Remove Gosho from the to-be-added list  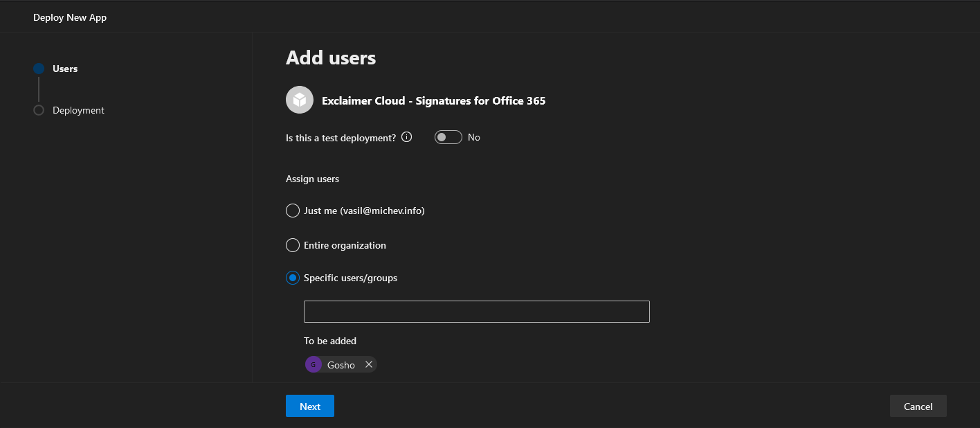point(369,364)
